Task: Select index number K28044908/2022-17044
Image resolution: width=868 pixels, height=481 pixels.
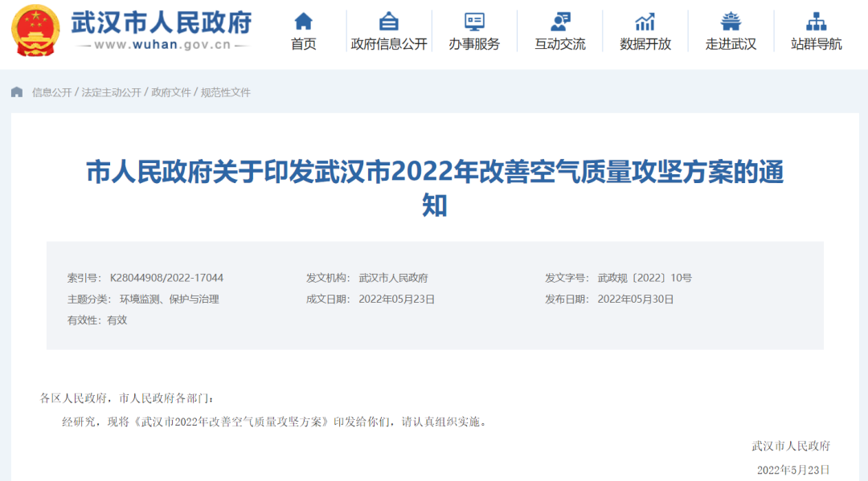Action: click(x=166, y=278)
